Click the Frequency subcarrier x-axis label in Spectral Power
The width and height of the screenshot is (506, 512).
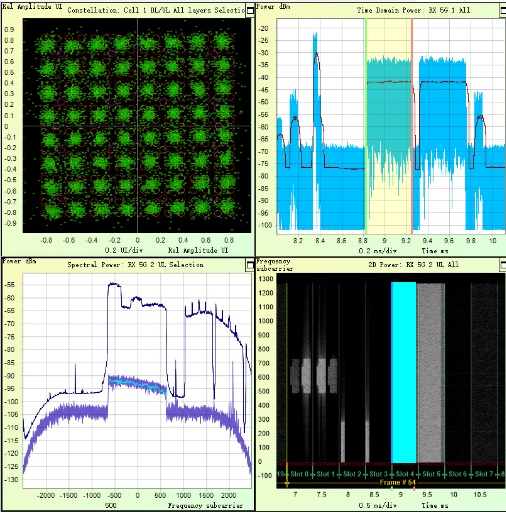(x=205, y=505)
